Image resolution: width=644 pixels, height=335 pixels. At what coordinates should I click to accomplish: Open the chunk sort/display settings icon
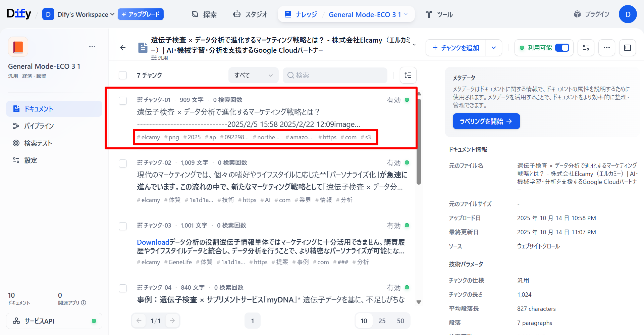coord(408,75)
